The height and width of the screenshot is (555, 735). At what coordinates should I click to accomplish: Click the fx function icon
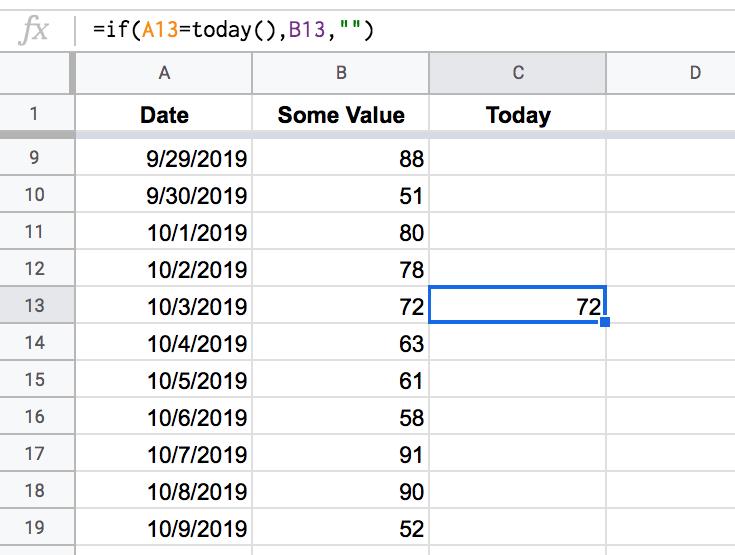coord(34,30)
